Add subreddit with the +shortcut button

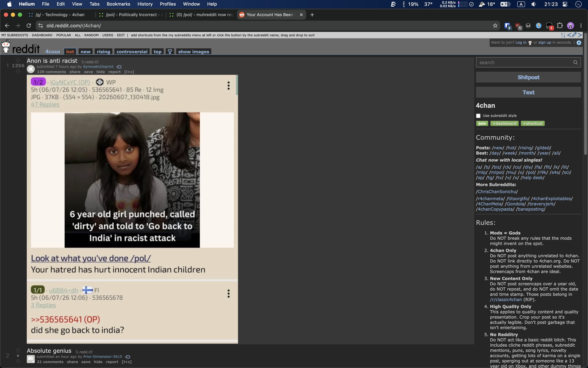[x=533, y=123]
